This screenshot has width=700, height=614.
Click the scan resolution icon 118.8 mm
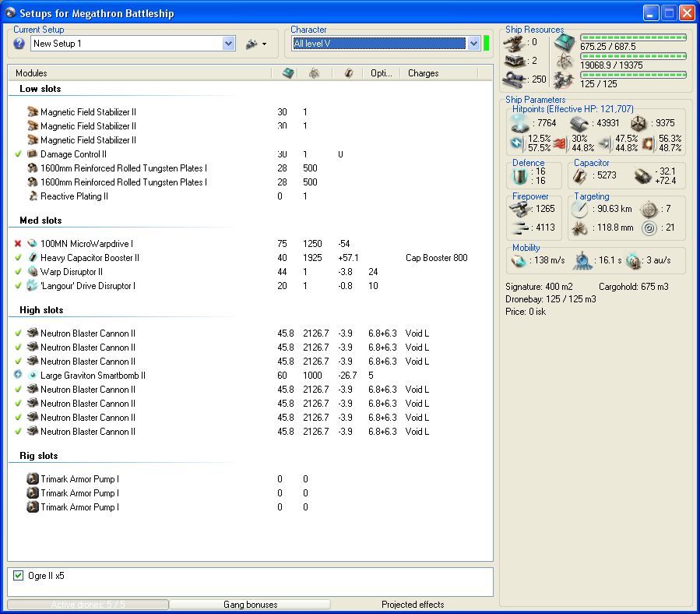click(x=579, y=228)
